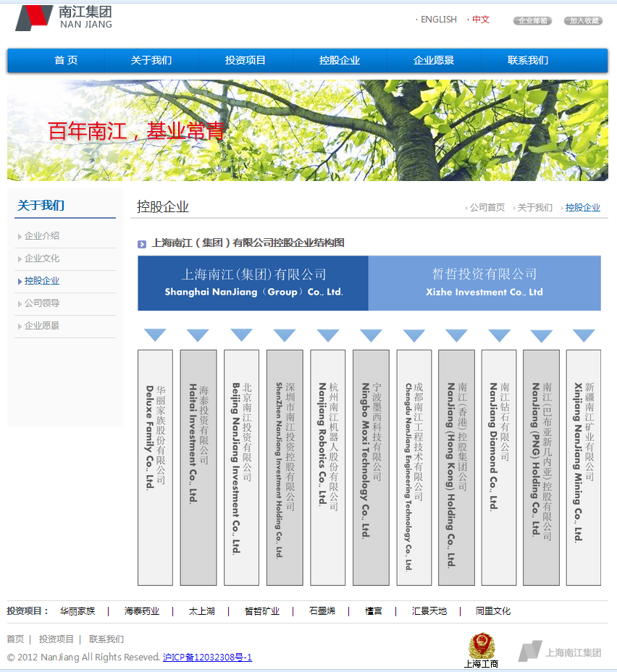
Task: Click 汇景天地 project link
Action: point(429,611)
